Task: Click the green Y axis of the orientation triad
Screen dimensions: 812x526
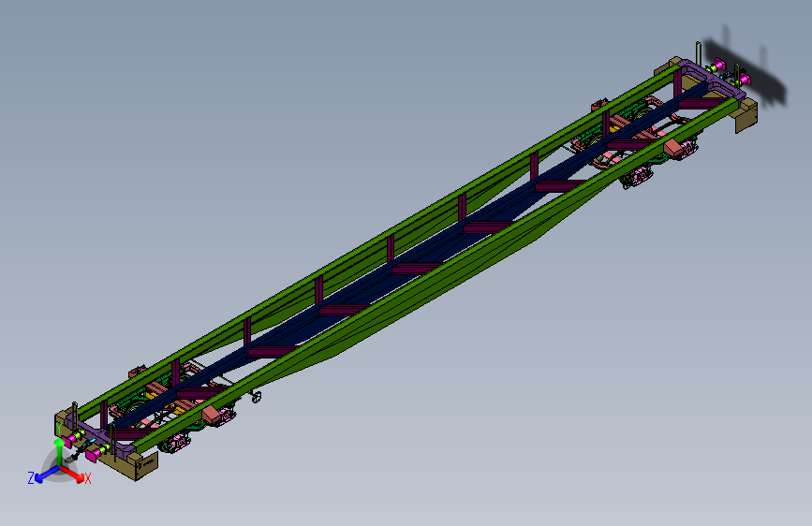Action: (x=60, y=454)
